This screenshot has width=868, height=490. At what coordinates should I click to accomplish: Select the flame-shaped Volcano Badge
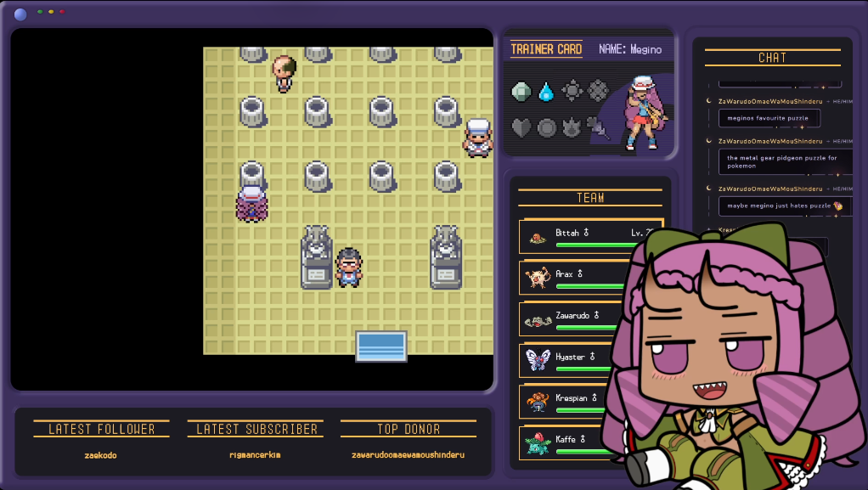[572, 128]
